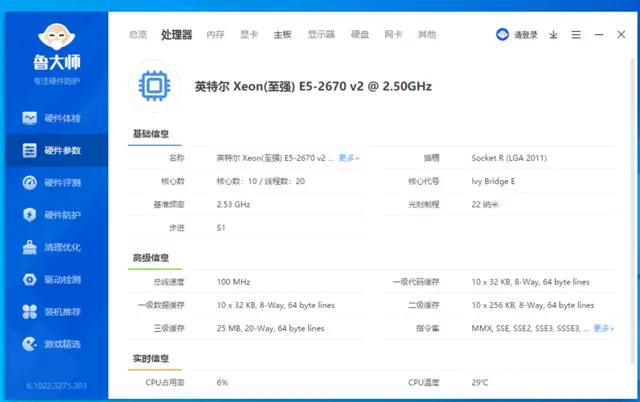Open 硬件评测 benchmark section

56,183
